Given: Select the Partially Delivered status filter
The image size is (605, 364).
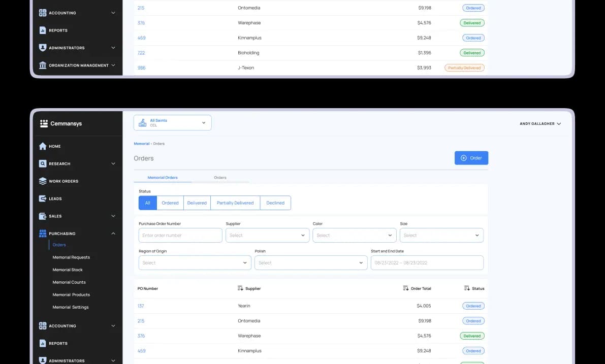Looking at the screenshot, I should (235, 203).
